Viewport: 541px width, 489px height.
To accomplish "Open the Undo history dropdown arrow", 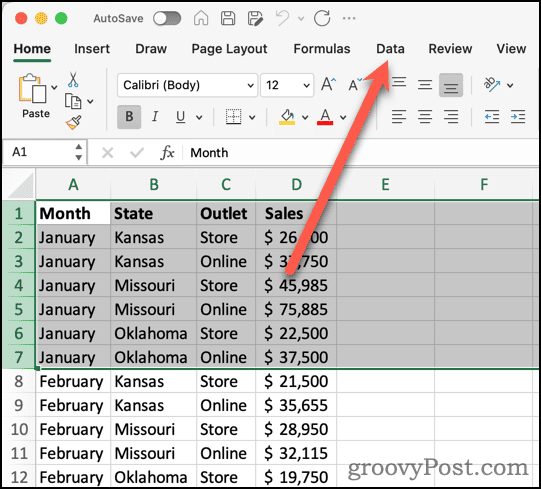I will pyautogui.click(x=301, y=19).
